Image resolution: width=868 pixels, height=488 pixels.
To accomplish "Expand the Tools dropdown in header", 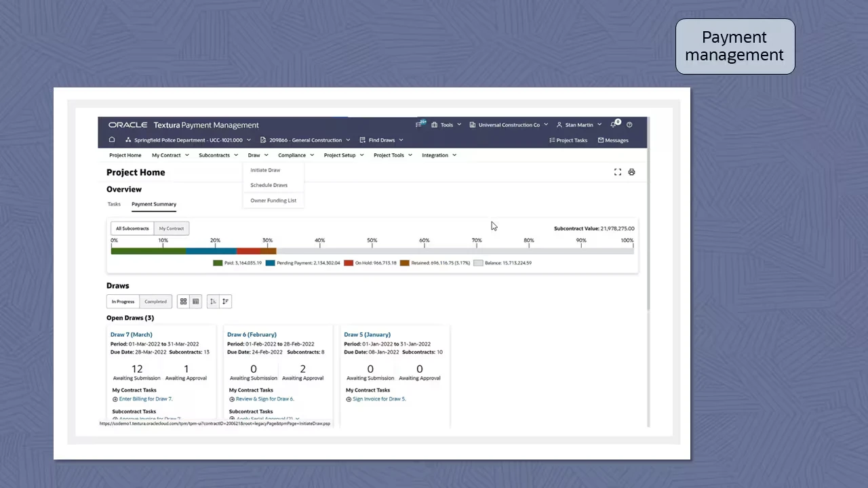I will pyautogui.click(x=446, y=125).
